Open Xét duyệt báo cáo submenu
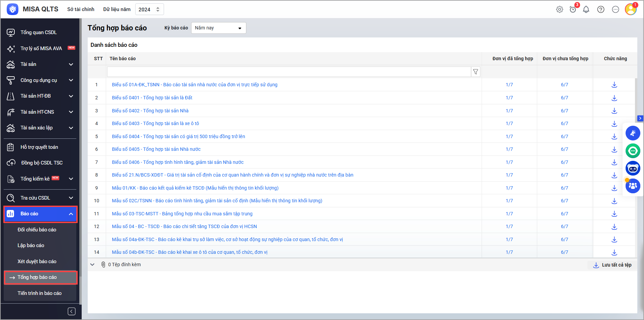The image size is (644, 320). (x=37, y=261)
